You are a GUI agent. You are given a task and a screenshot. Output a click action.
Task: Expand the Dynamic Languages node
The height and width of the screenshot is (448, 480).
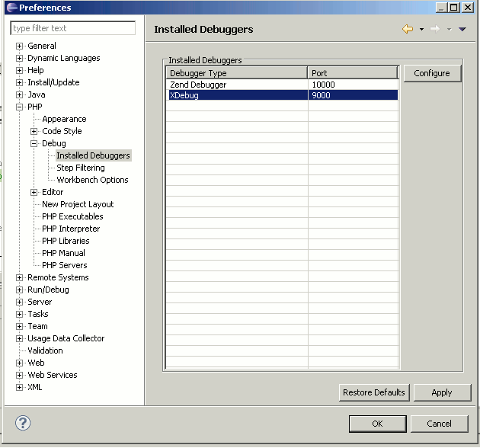pyautogui.click(x=19, y=58)
